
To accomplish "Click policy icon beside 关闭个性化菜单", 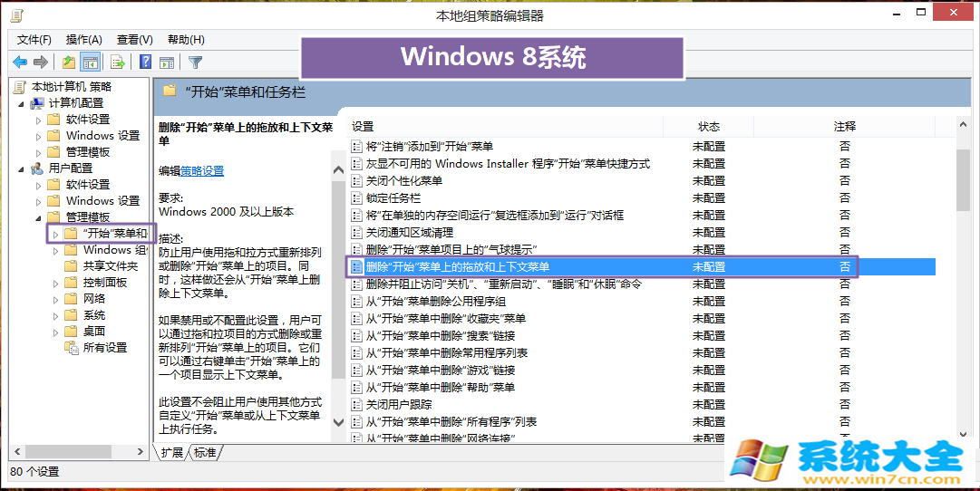I will point(356,180).
